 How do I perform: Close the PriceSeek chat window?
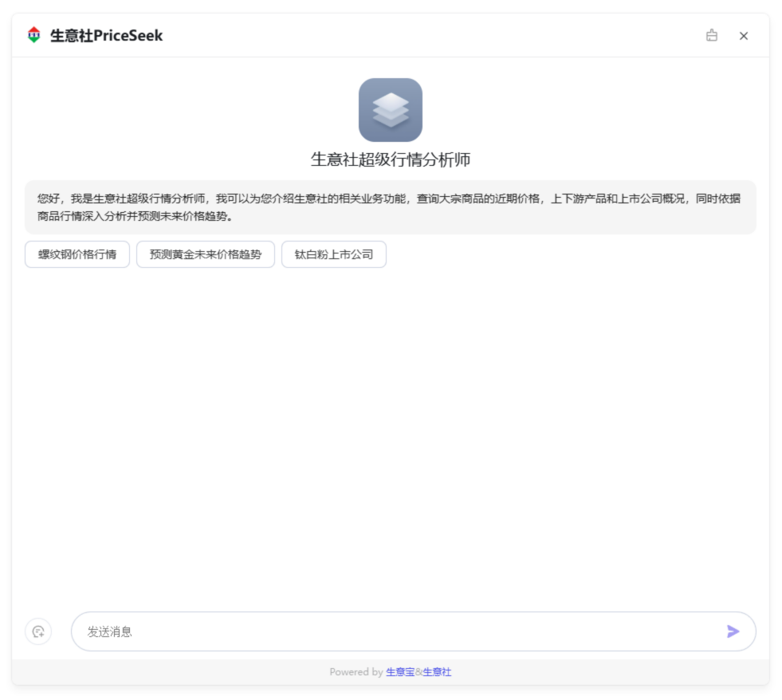(744, 36)
